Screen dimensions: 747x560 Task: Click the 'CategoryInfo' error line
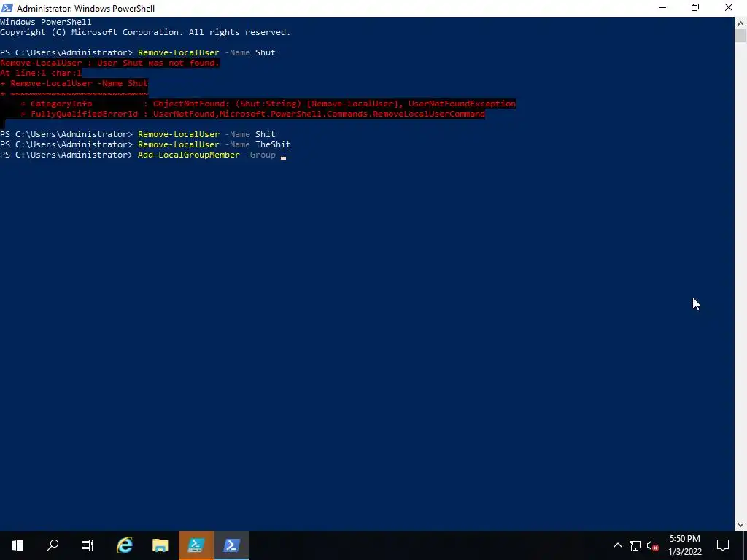click(x=268, y=104)
